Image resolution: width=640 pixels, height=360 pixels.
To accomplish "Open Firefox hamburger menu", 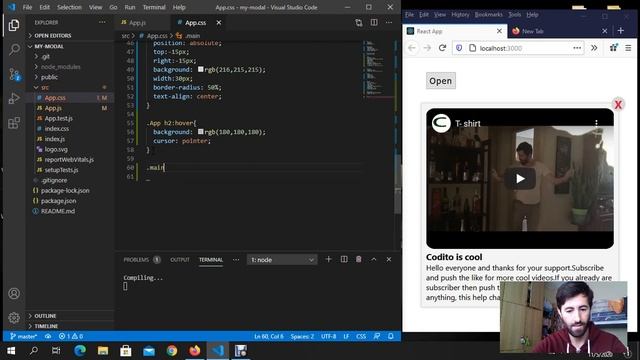I will coord(628,48).
